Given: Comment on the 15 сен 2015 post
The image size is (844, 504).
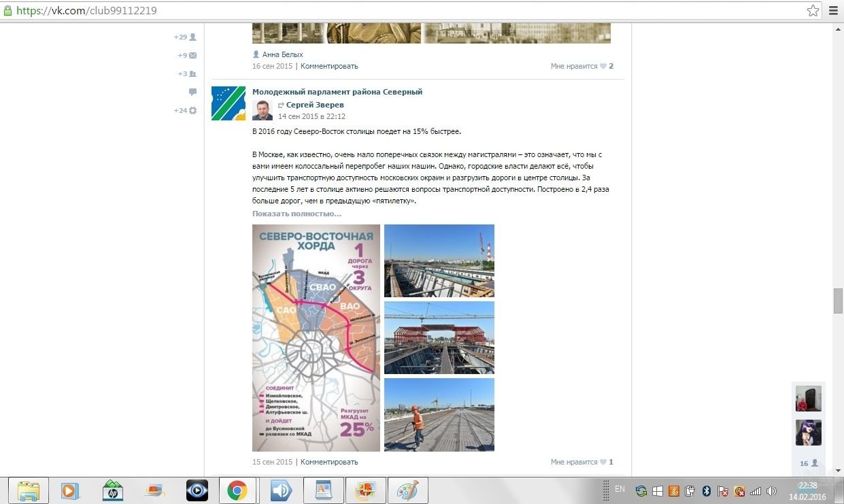Looking at the screenshot, I should [x=329, y=462].
